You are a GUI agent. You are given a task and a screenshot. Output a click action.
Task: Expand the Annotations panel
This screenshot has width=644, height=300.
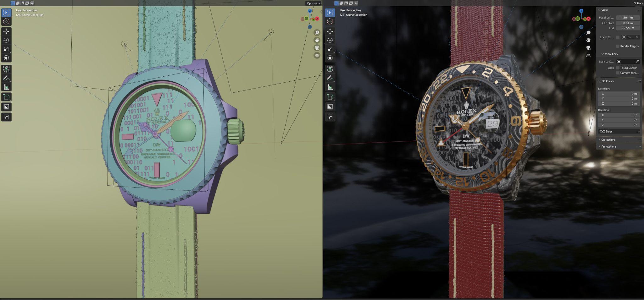(599, 146)
